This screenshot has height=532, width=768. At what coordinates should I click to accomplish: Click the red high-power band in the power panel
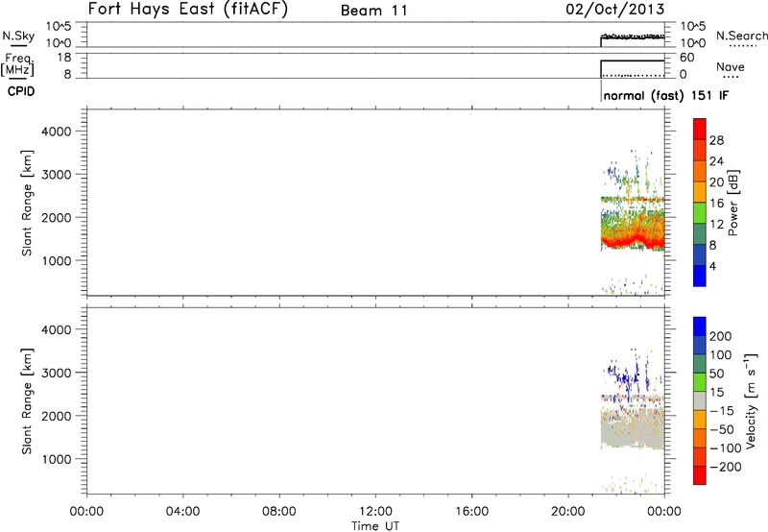pos(632,241)
